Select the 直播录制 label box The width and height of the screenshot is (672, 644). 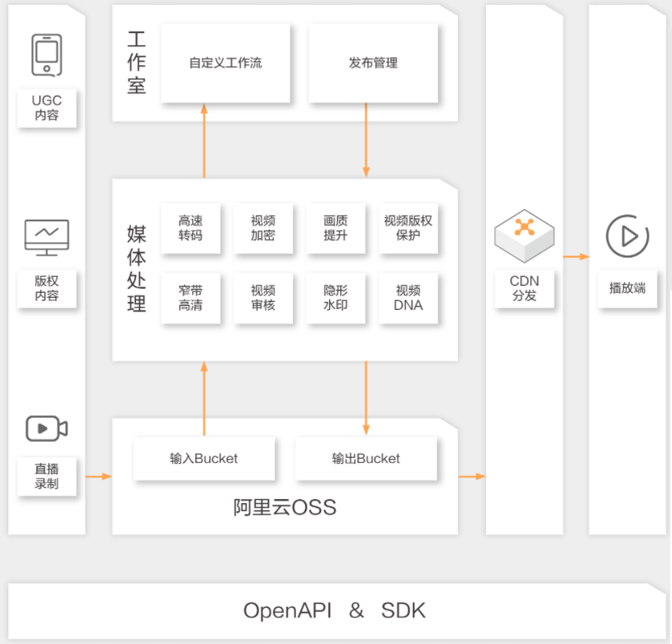pos(47,477)
